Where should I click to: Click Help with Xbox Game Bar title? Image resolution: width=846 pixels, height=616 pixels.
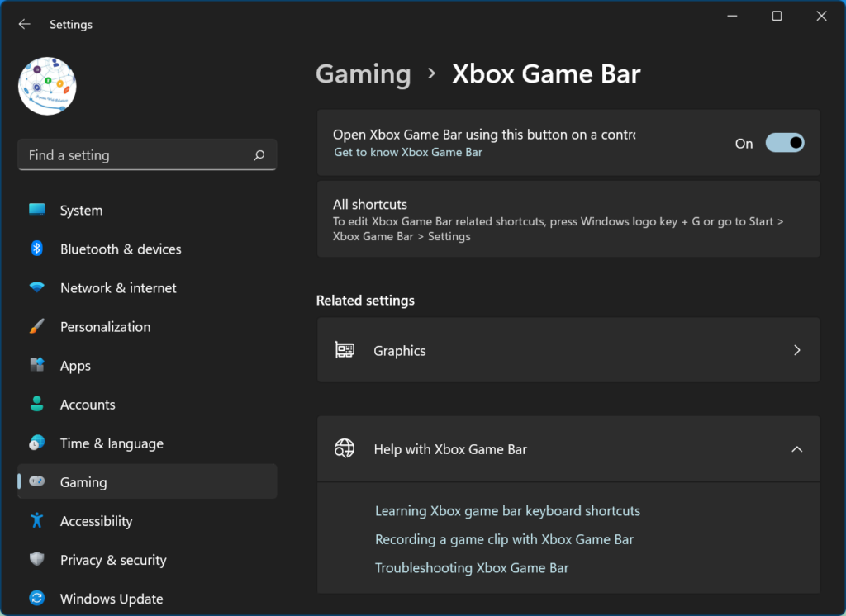450,449
